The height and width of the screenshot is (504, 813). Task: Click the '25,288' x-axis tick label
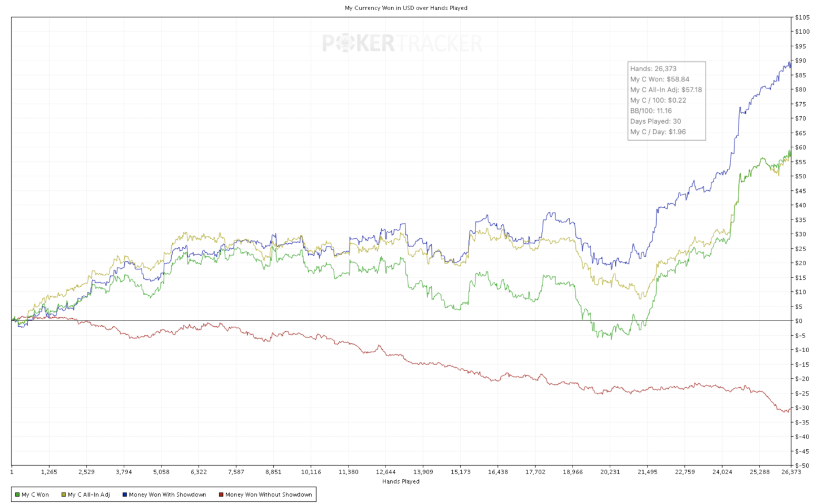click(759, 472)
